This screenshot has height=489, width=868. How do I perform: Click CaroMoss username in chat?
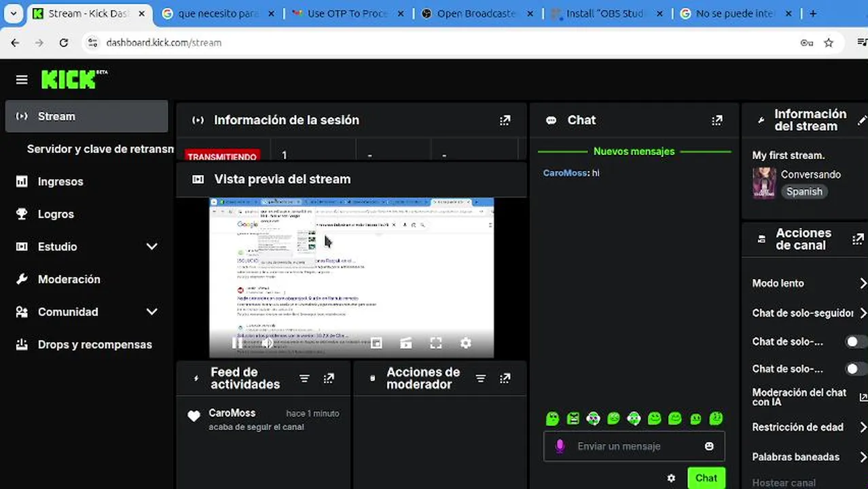(565, 173)
